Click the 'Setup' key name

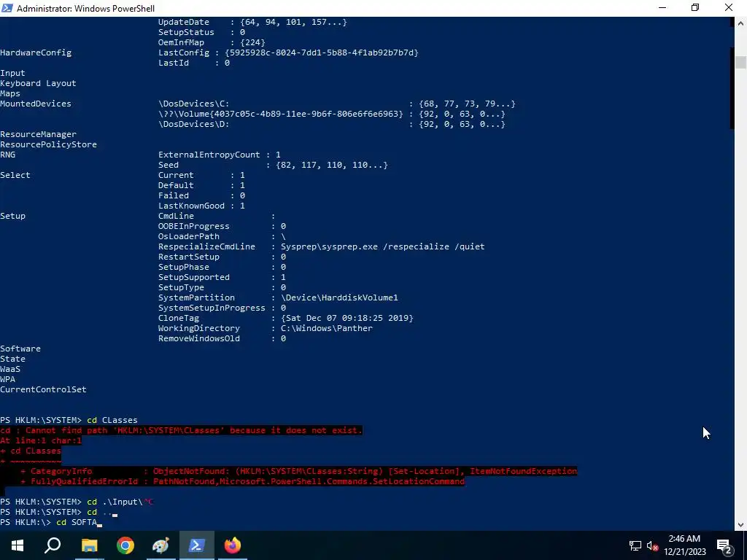[x=13, y=216]
